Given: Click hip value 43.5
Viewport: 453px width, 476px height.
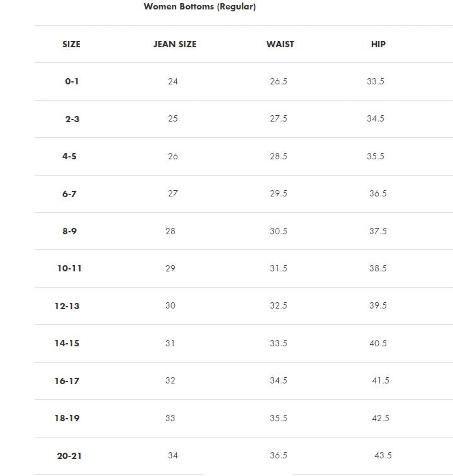Looking at the screenshot, I should click(x=383, y=455).
